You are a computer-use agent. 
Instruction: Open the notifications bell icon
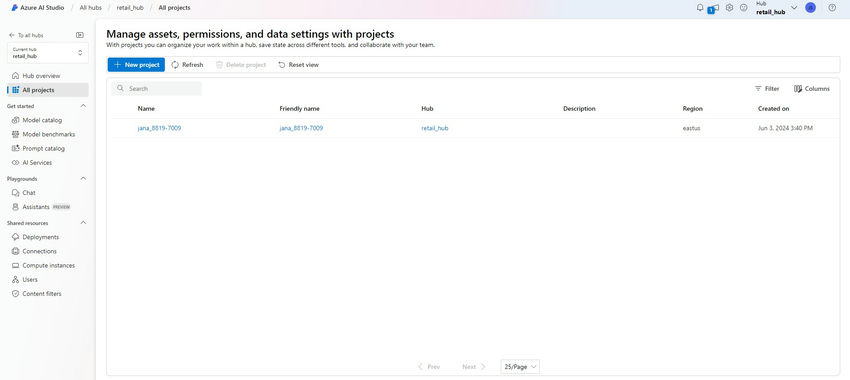700,8
